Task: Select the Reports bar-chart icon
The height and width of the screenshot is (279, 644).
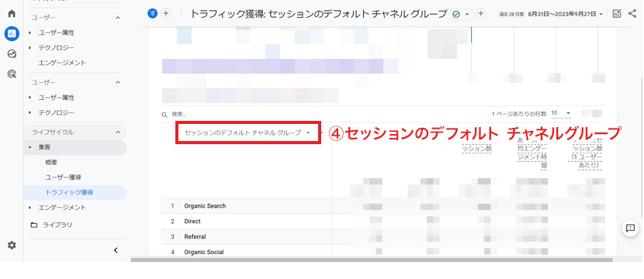Action: (x=12, y=33)
